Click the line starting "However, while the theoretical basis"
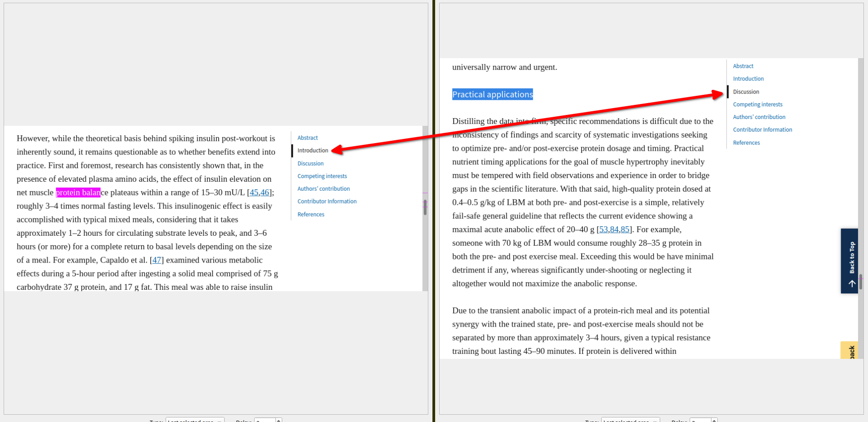Image resolution: width=868 pixels, height=422 pixels. (146, 139)
